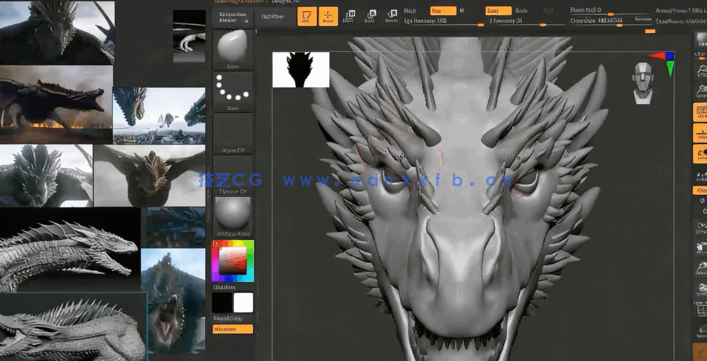Screen dimensions: 707x361
Task: Click the Scroll canvas icon on right shelf
Action: [701, 71]
